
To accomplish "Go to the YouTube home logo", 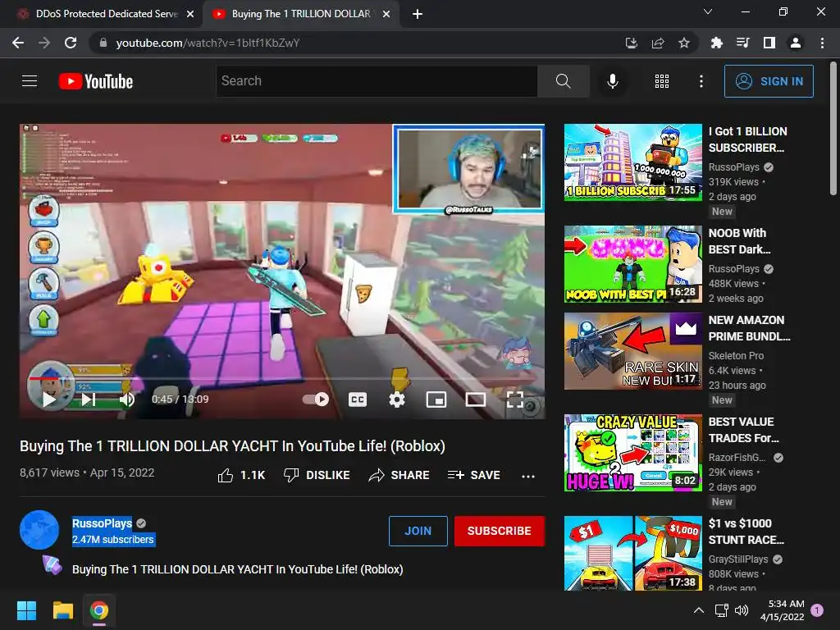I will pos(96,81).
